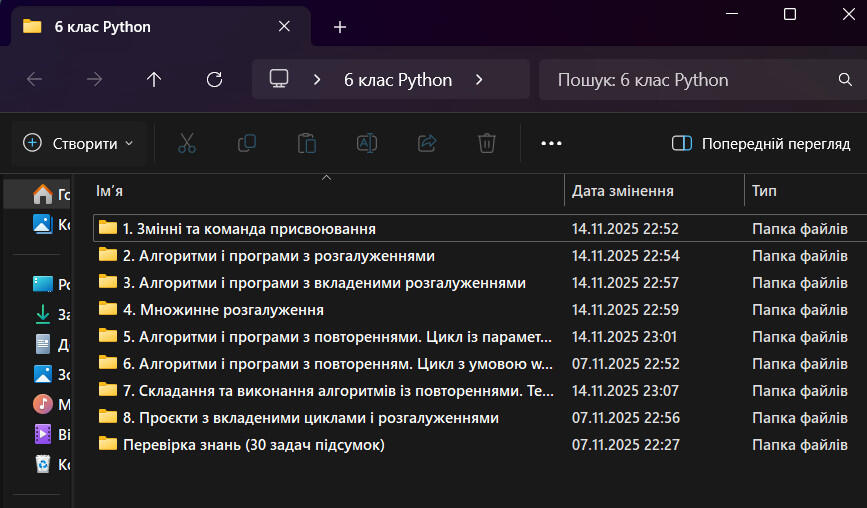Minimize the File Explorer window

pos(732,14)
